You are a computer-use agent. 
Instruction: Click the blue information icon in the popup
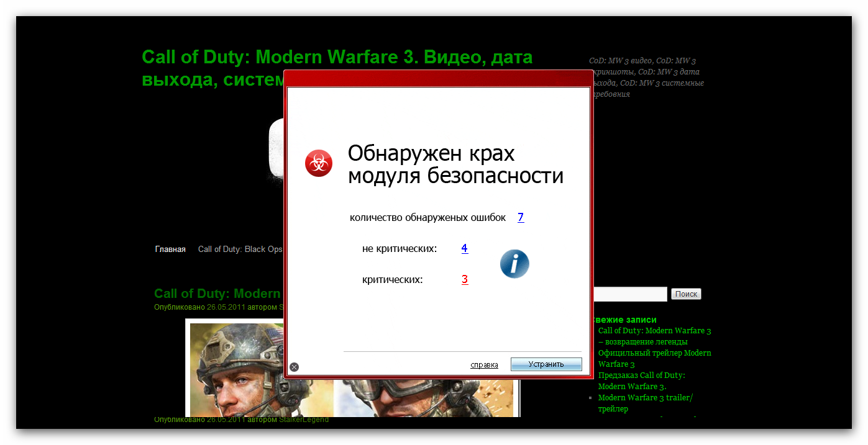pos(514,264)
